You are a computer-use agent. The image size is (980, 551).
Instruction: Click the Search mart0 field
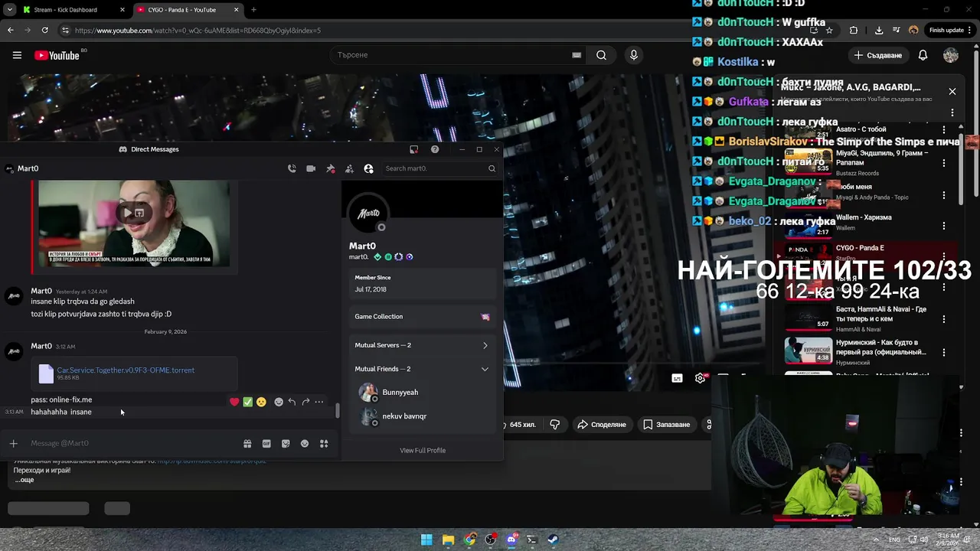tap(439, 168)
